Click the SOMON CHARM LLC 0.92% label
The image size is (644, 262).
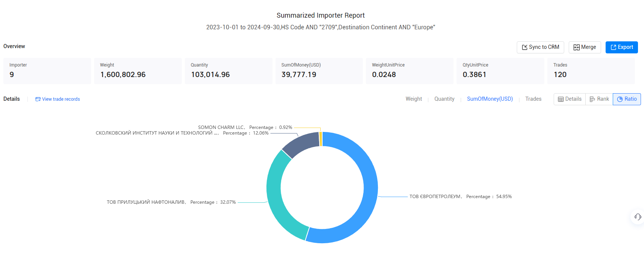[x=245, y=127]
